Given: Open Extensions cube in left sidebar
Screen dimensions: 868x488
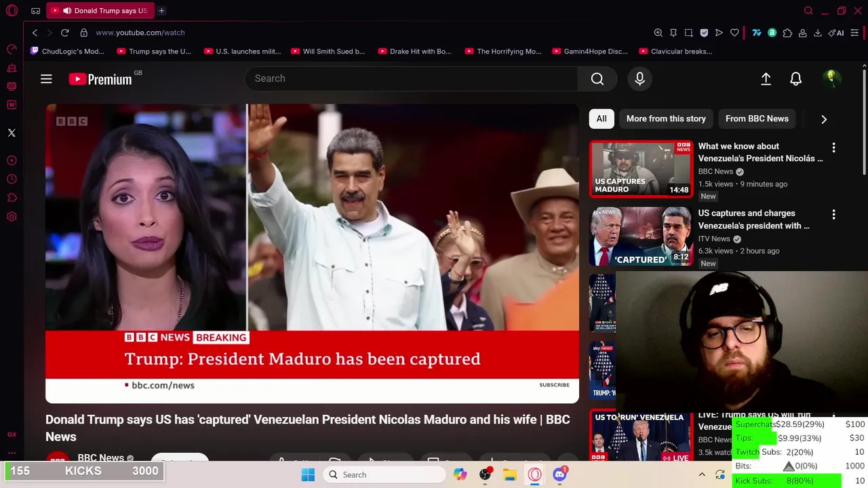Looking at the screenshot, I should [12, 198].
